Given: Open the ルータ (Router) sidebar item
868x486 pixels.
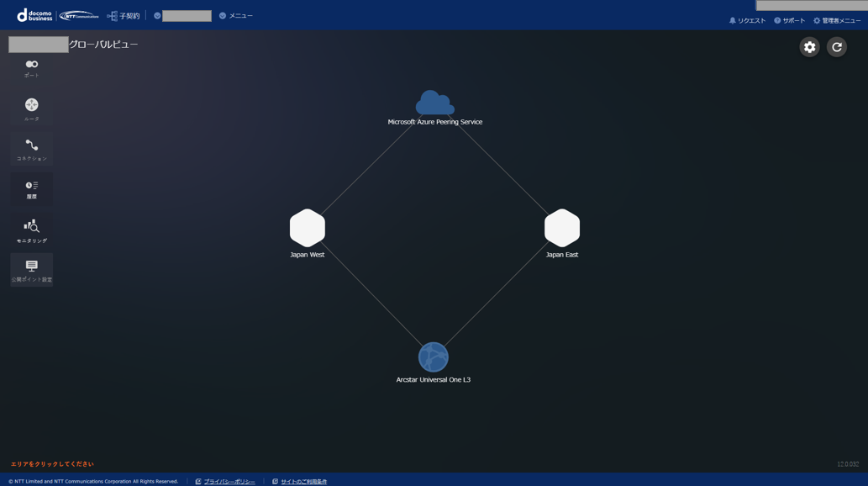Looking at the screenshot, I should coord(32,109).
